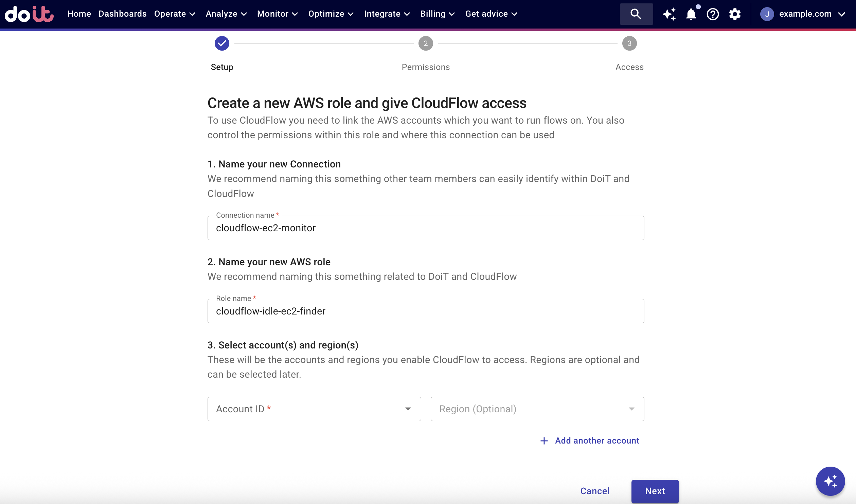Open the search icon
The image size is (856, 504).
(x=636, y=14)
